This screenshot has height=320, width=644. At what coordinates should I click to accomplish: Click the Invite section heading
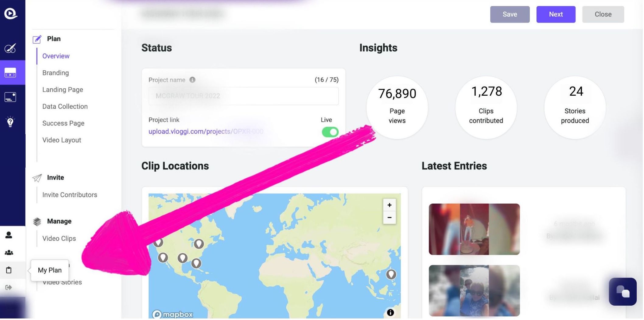pos(56,178)
